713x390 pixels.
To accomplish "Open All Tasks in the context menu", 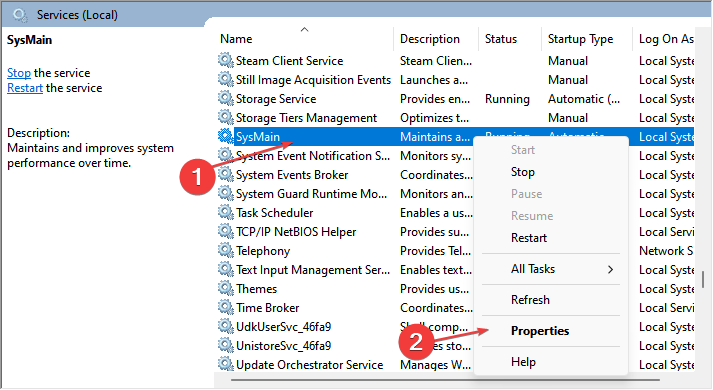I will [x=532, y=269].
